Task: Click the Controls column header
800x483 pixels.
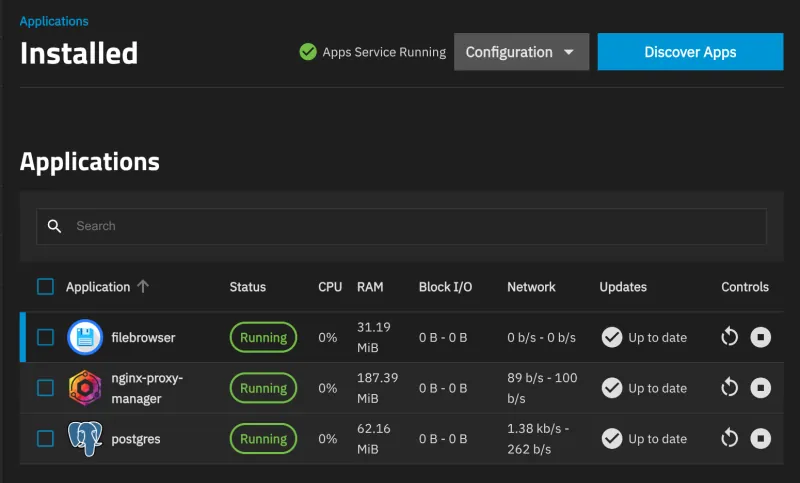Action: [745, 287]
